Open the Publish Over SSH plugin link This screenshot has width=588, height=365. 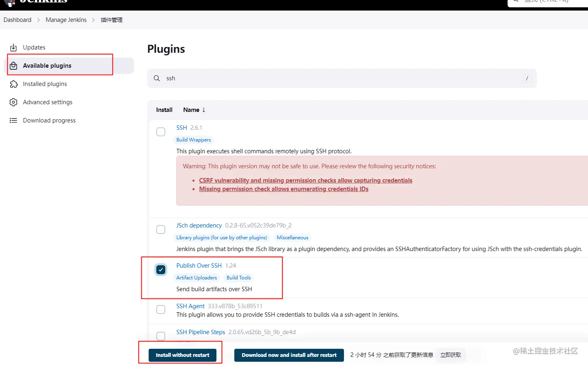pyautogui.click(x=199, y=266)
